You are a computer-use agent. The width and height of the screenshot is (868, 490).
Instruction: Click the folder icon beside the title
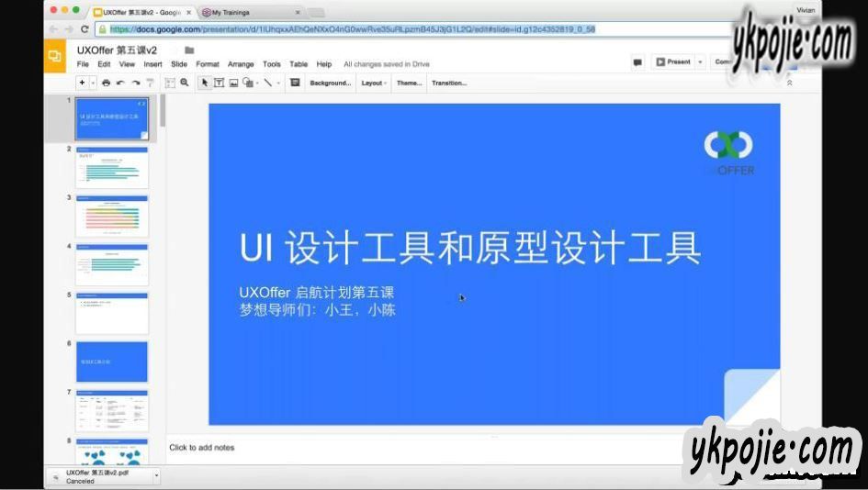[x=189, y=50]
